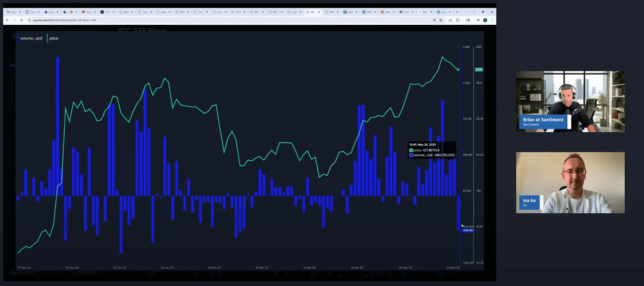Click the ma ba participant video tile
644x286 pixels.
[x=570, y=182]
